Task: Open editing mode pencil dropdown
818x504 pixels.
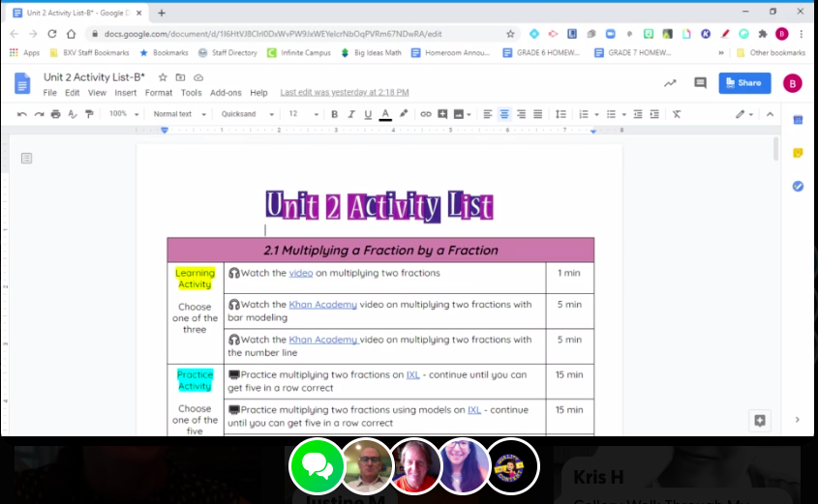Action: point(744,114)
